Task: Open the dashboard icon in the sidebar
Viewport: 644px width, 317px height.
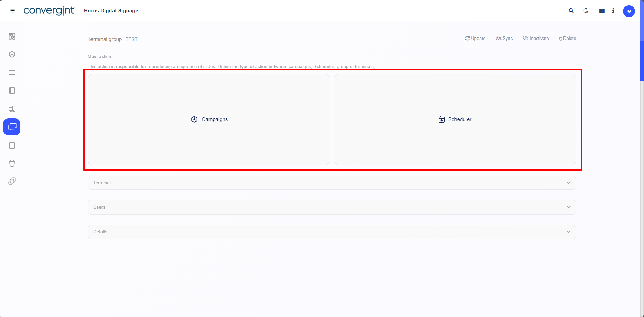Action: point(12,36)
